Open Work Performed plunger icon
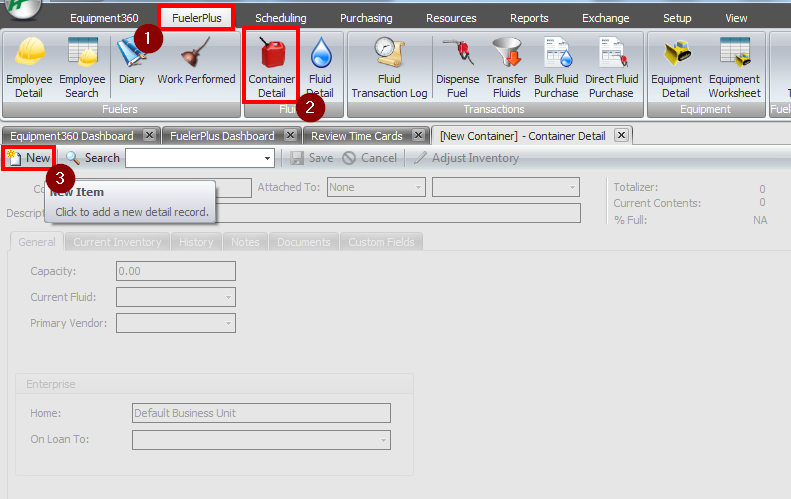 (196, 52)
